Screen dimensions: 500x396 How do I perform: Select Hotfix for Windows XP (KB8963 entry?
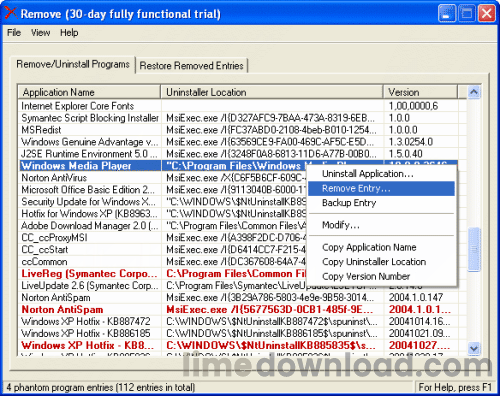[89, 214]
